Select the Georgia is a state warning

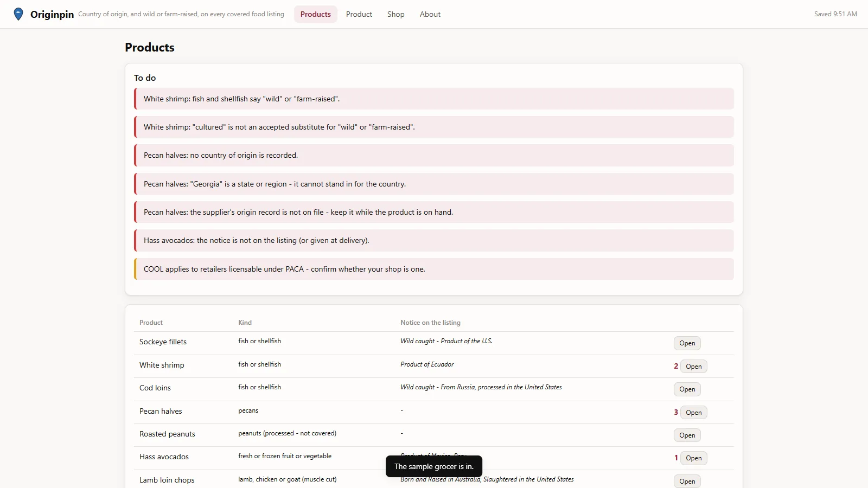click(434, 184)
